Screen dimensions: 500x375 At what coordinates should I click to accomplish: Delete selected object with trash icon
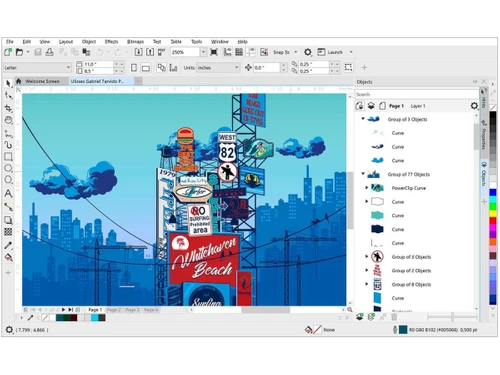(394, 317)
